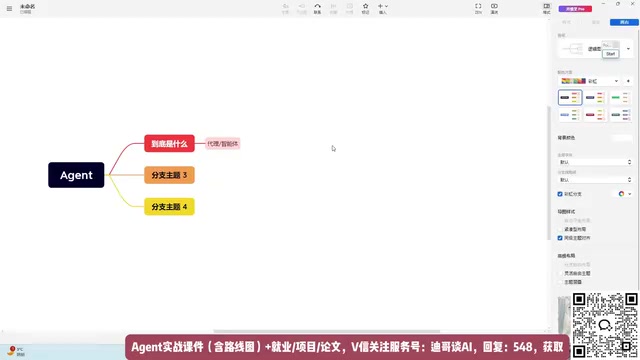Switch to the Style tab

pos(566,22)
